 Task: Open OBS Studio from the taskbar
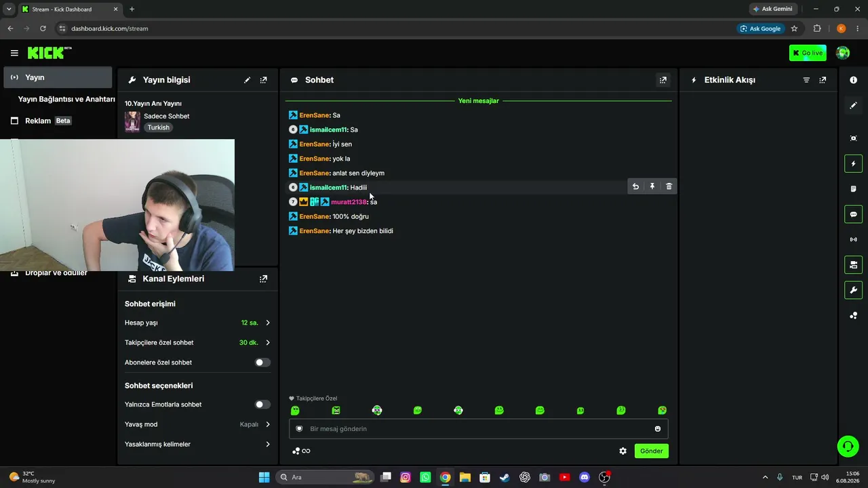pos(604,477)
